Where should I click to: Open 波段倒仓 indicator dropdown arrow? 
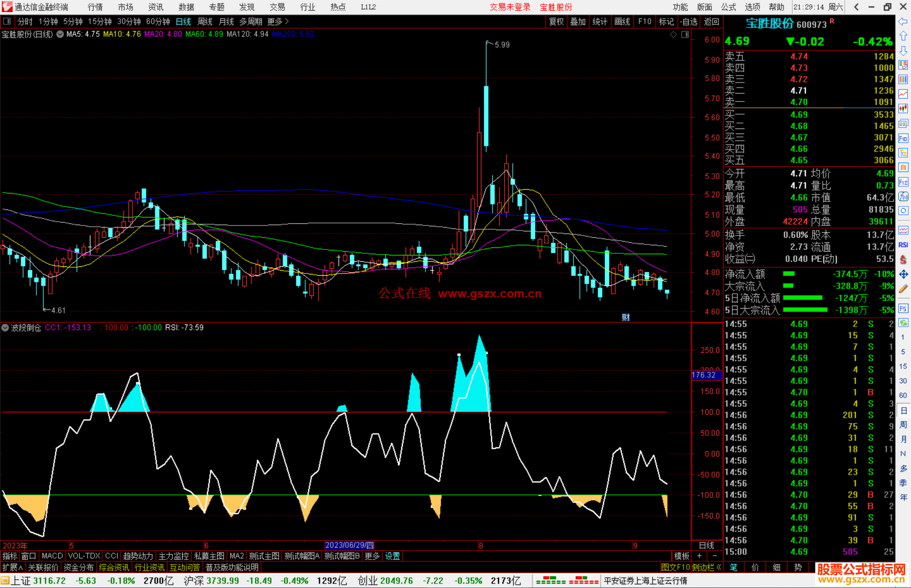coord(5,328)
